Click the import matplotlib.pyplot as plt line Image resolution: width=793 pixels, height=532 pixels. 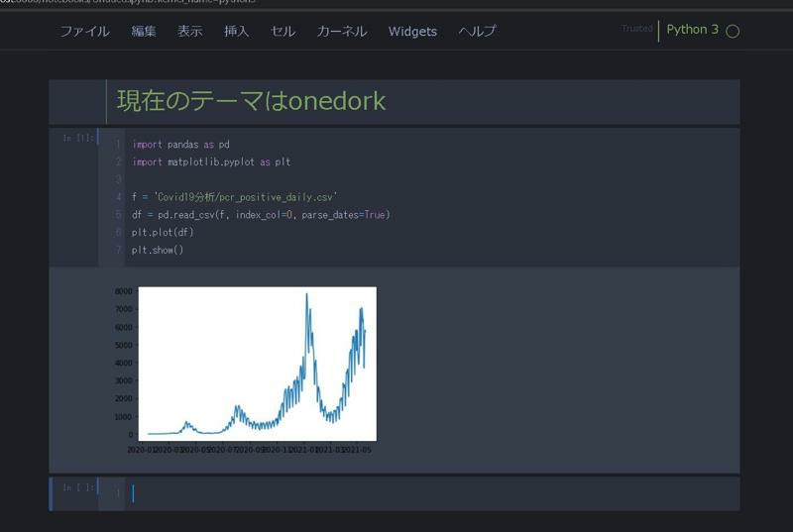click(x=211, y=162)
